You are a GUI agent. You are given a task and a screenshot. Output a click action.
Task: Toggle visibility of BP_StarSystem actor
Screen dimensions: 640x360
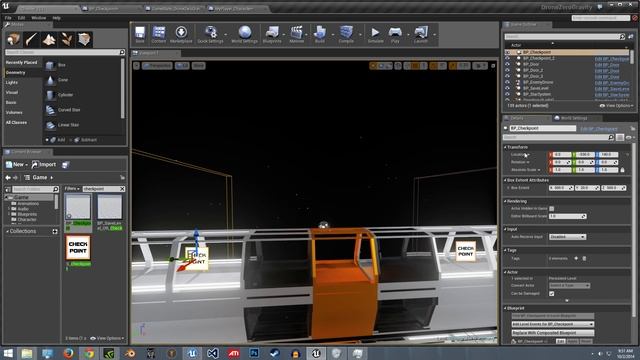507,94
